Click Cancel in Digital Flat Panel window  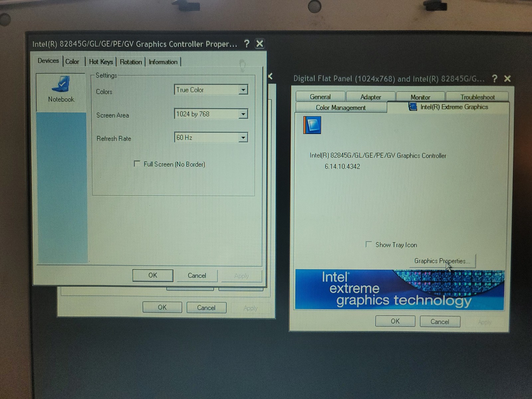[x=440, y=322]
